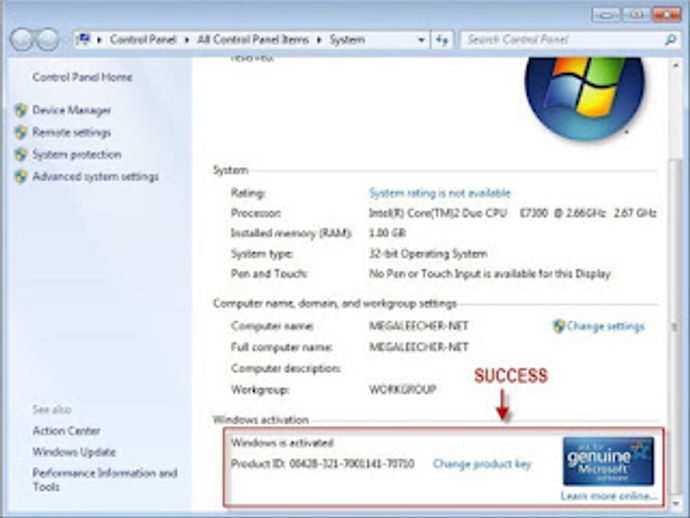Select All Control Panel Items breadcrumb
The image size is (690, 518).
pyautogui.click(x=253, y=40)
